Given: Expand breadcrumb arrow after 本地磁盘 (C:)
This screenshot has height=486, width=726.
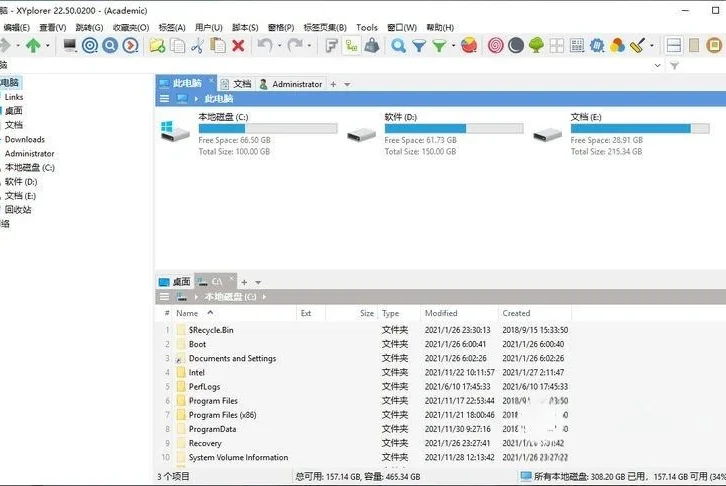Looking at the screenshot, I should (264, 297).
